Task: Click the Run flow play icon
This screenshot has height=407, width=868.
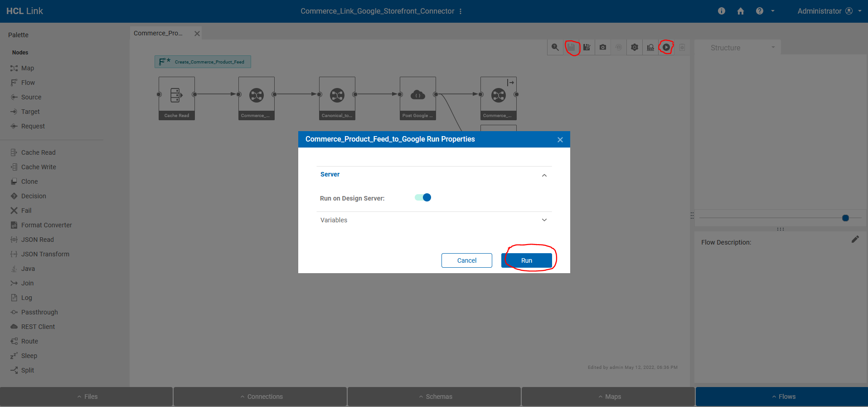Action: [x=666, y=47]
